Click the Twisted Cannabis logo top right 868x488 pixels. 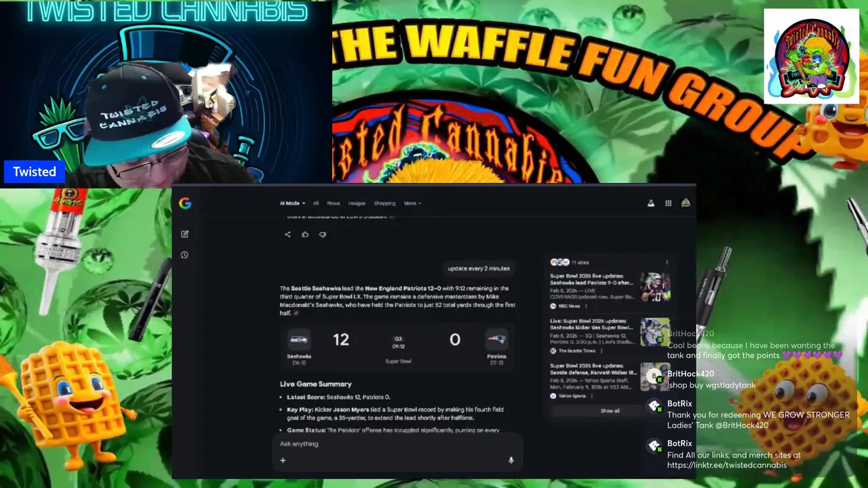(812, 56)
